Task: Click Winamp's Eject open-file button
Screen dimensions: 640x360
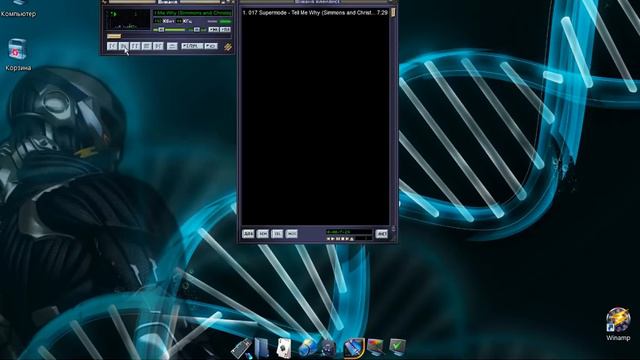Action: click(172, 46)
